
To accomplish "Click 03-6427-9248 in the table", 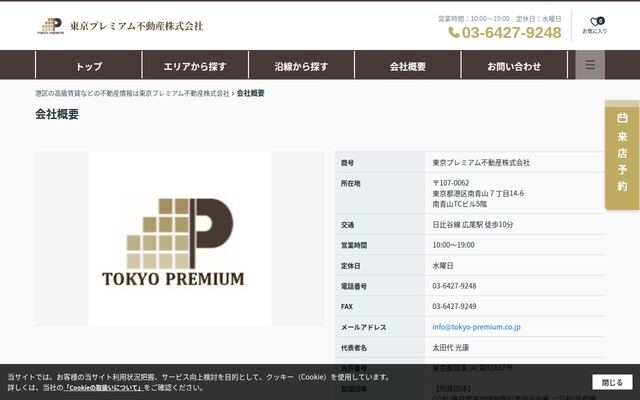I will coord(454,286).
